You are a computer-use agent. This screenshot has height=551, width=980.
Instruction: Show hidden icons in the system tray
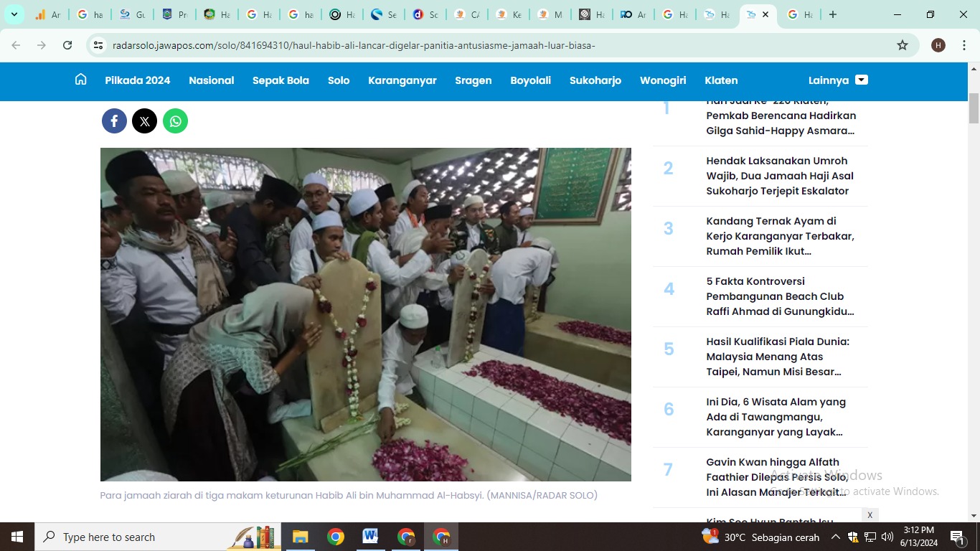pos(835,537)
